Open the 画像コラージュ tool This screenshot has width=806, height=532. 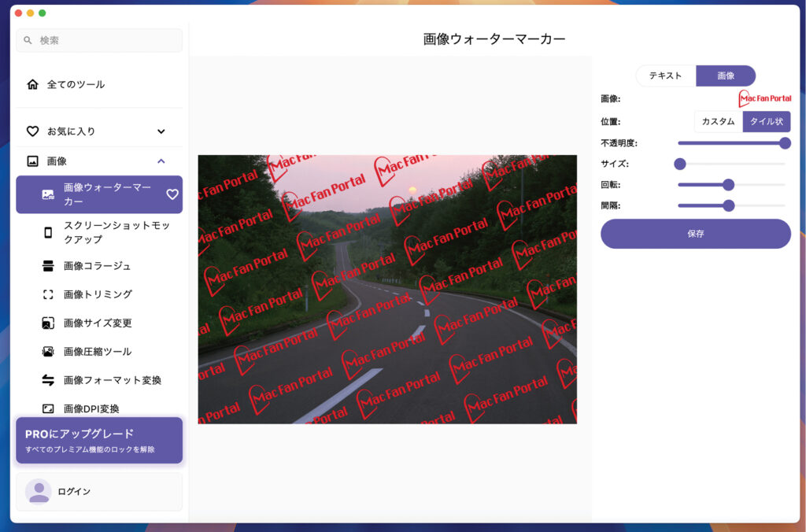[x=99, y=266]
